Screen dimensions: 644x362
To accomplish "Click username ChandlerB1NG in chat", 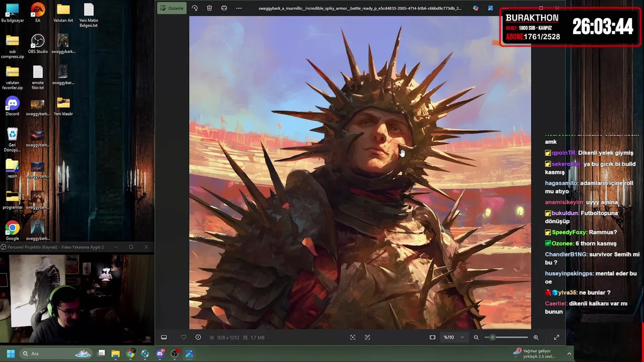I will pyautogui.click(x=566, y=254).
